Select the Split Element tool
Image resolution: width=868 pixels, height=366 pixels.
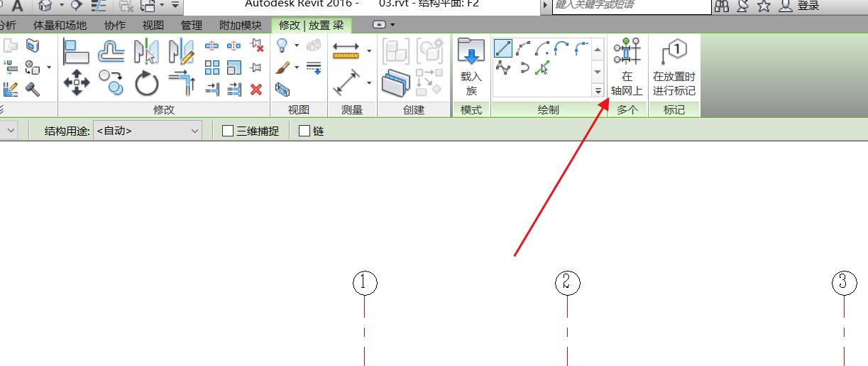coord(212,46)
